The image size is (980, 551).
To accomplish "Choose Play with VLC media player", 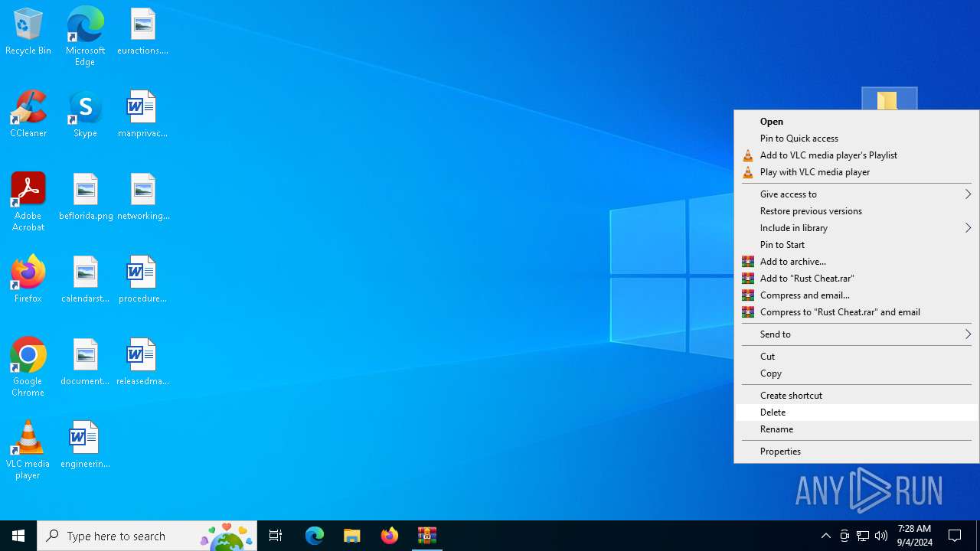I will [x=857, y=172].
